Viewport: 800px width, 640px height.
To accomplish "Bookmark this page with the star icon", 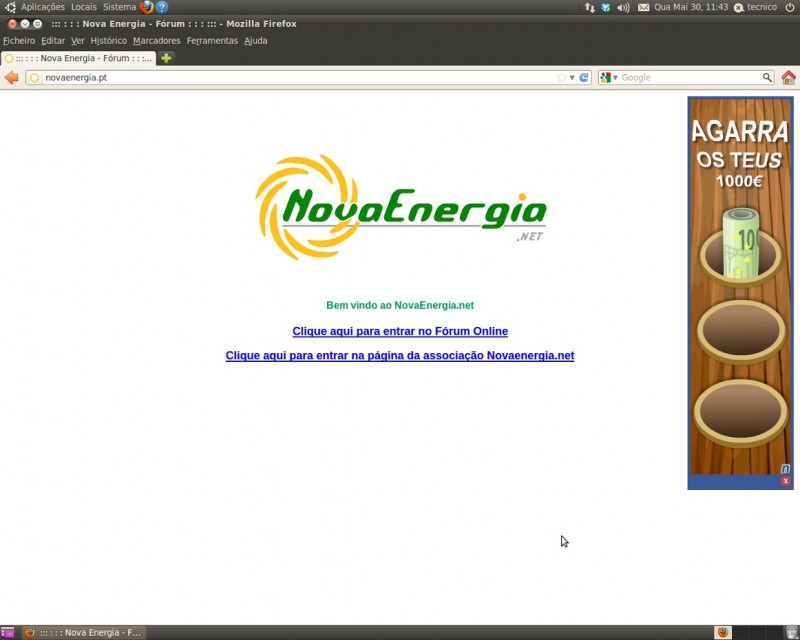I will tap(562, 78).
